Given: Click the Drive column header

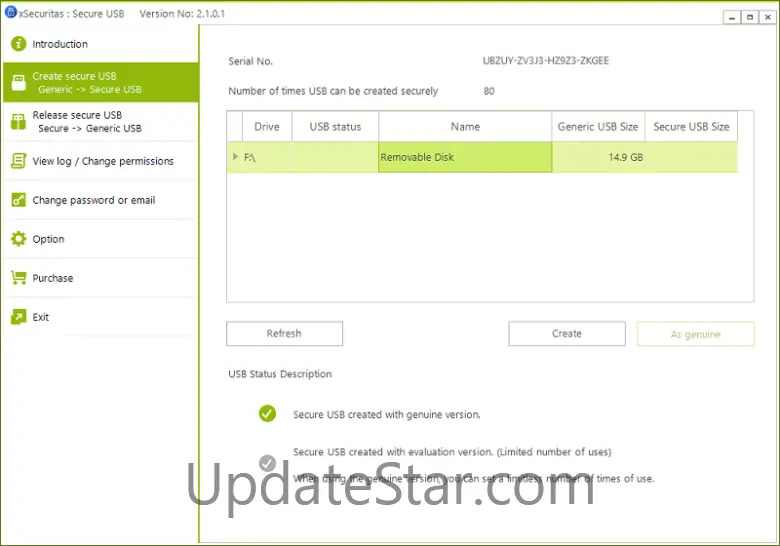Looking at the screenshot, I should tap(267, 126).
